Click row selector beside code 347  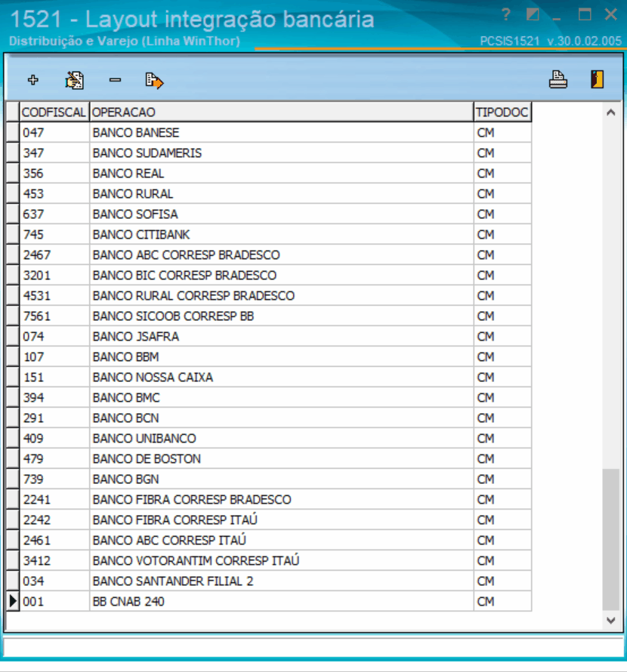13,153
